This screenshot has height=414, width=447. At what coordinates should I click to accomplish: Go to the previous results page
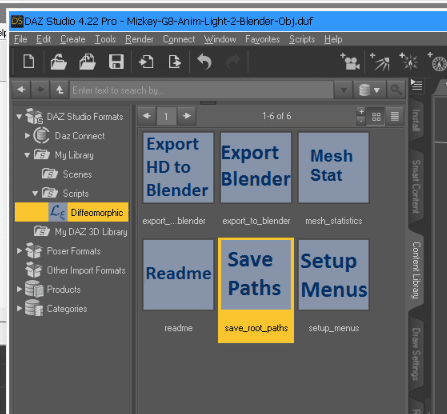click(x=147, y=116)
